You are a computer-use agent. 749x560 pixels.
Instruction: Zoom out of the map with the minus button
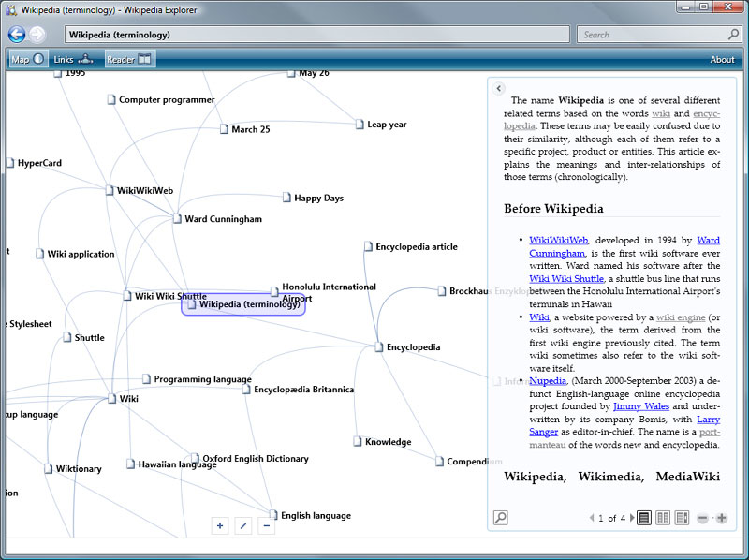[267, 525]
